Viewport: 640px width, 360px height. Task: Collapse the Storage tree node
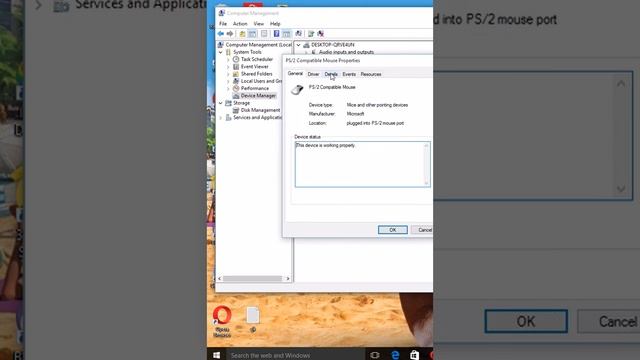click(221, 103)
